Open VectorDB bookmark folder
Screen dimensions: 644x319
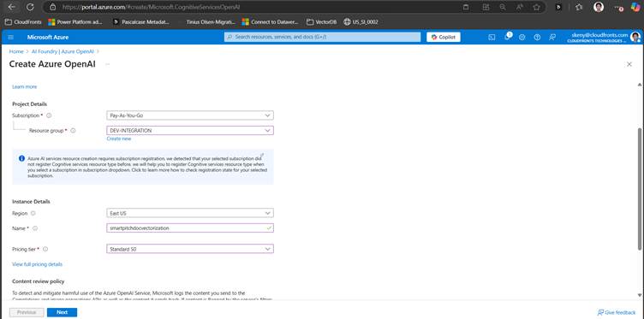(322, 21)
